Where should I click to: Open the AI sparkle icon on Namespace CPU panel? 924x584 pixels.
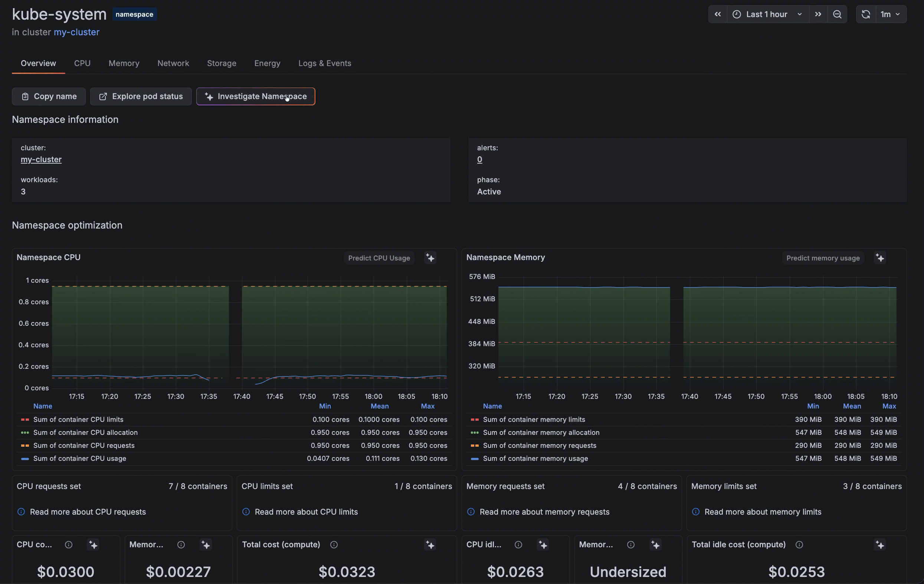[430, 257]
